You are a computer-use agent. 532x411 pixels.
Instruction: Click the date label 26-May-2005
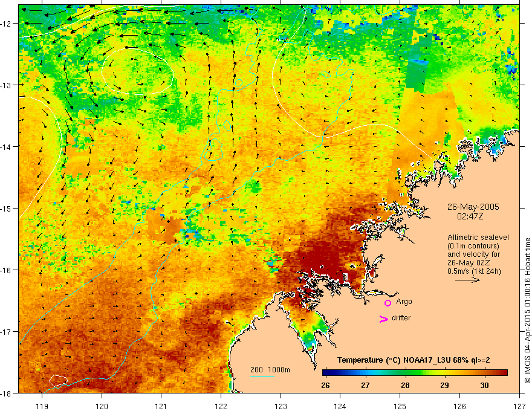pos(473,207)
